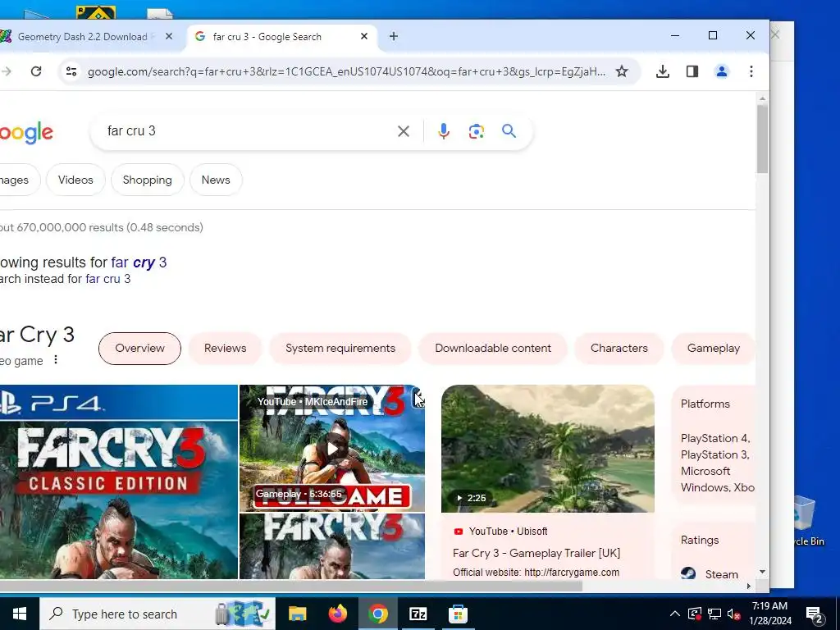Open the corrected 'far cry 3' link
The height and width of the screenshot is (630, 840).
click(139, 262)
